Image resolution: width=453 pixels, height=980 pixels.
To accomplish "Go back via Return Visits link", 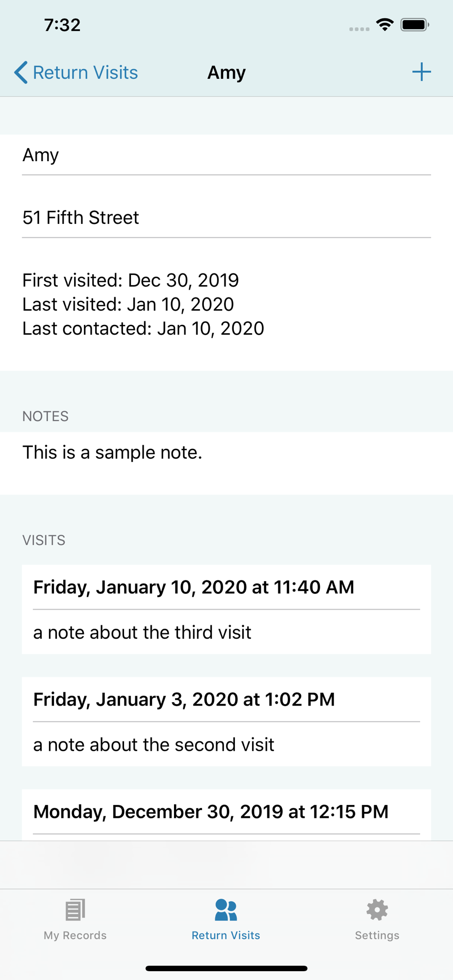I will click(85, 73).
